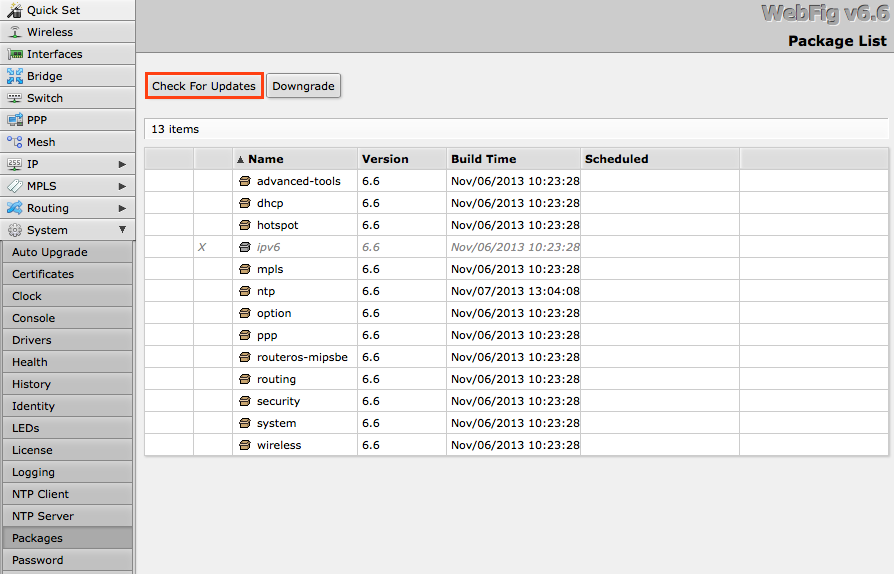Click the package icon next to hotspot

(245, 225)
